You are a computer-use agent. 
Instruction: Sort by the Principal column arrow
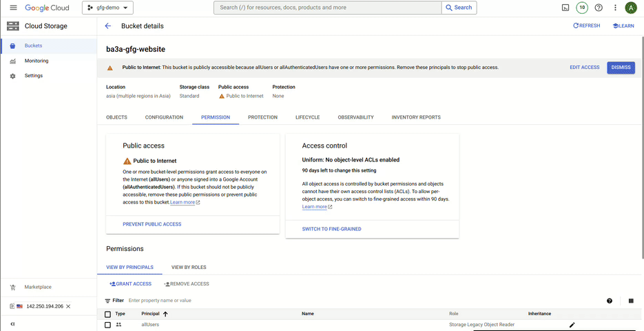[x=165, y=314]
